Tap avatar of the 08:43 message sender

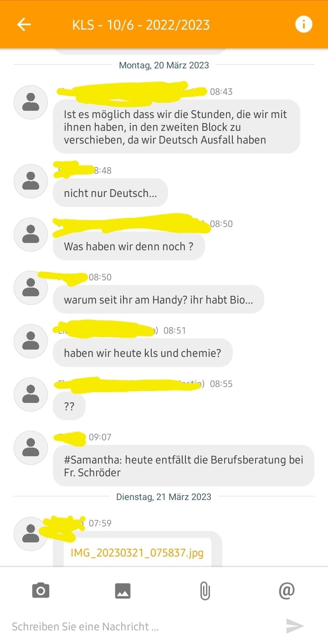31,102
